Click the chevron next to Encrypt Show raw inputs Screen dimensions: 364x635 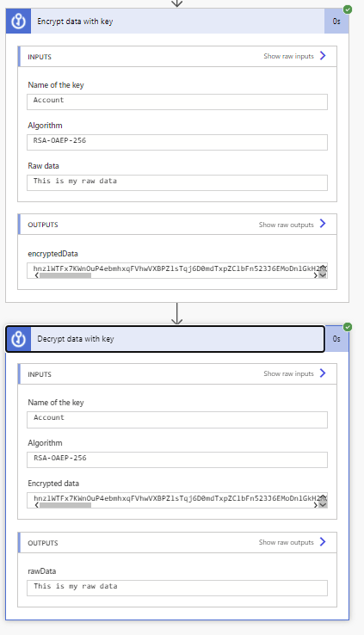coord(323,56)
